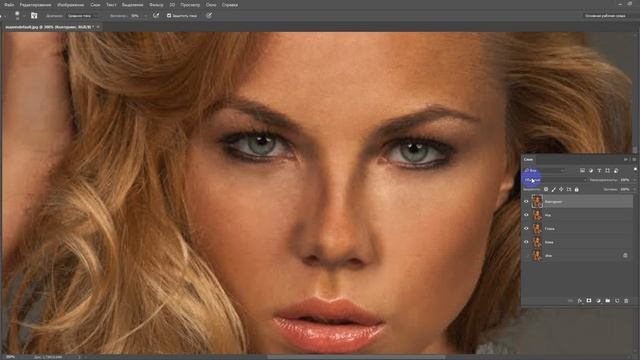Hide the top selected layer via eye
The width and height of the screenshot is (640, 360).
tap(526, 201)
